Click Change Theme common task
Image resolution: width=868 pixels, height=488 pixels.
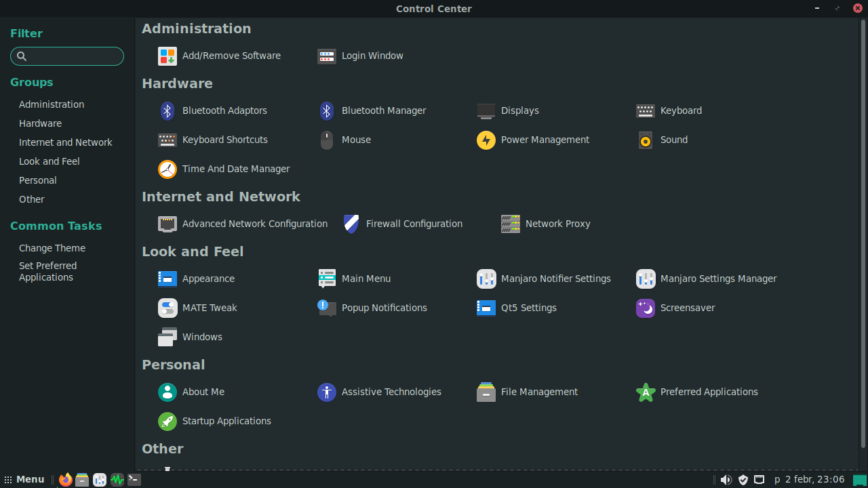coord(52,248)
